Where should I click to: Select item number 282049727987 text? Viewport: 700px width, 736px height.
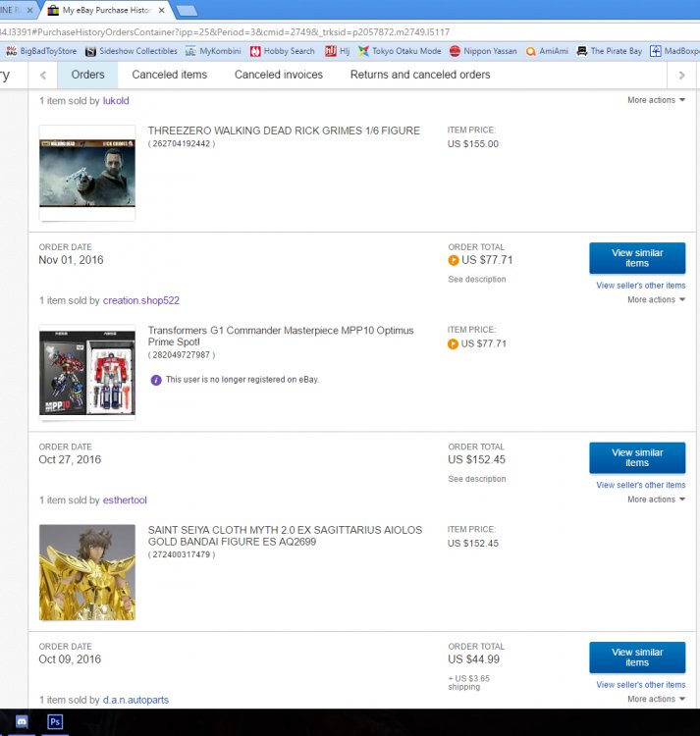pos(182,355)
